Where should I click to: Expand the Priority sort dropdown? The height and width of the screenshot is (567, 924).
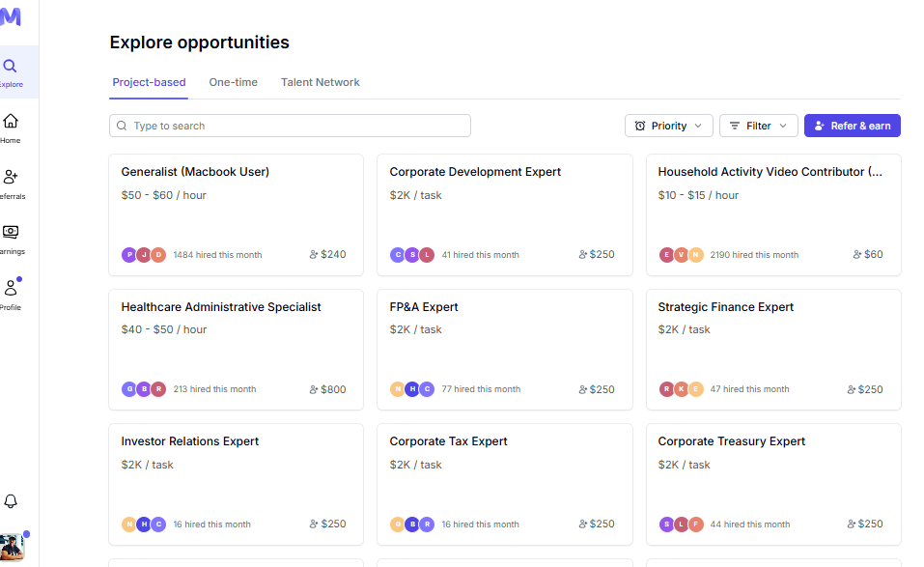click(x=669, y=126)
